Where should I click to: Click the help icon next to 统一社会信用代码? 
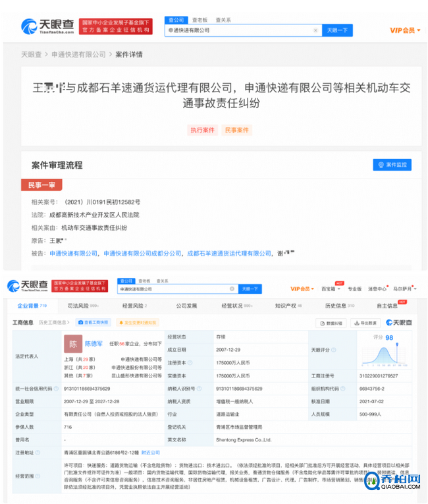[x=56, y=389]
